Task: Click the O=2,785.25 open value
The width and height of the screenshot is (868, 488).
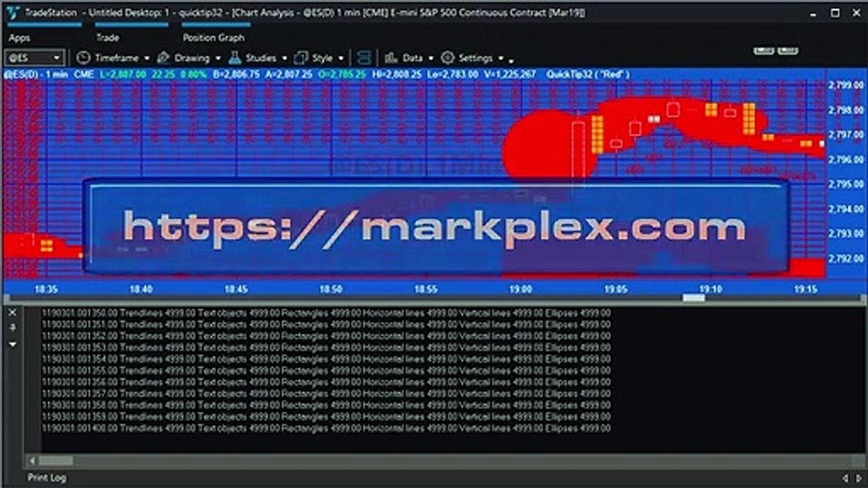Action: tap(342, 74)
